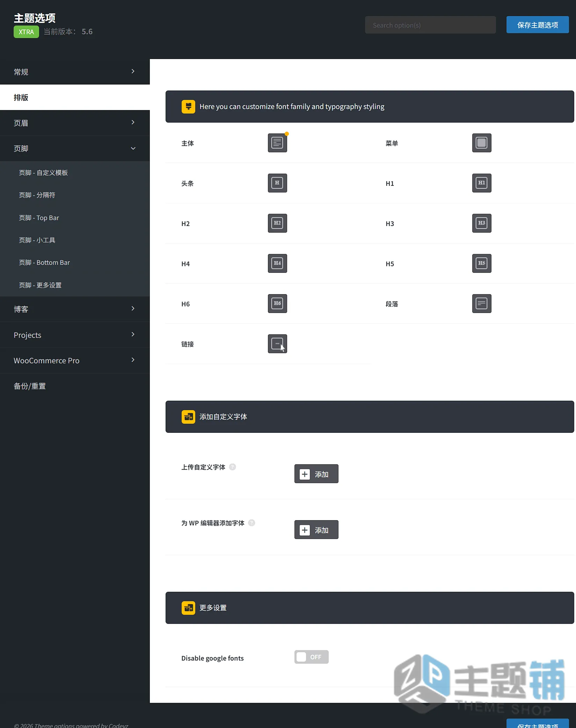Expand the 常规 sidebar section

click(x=75, y=72)
